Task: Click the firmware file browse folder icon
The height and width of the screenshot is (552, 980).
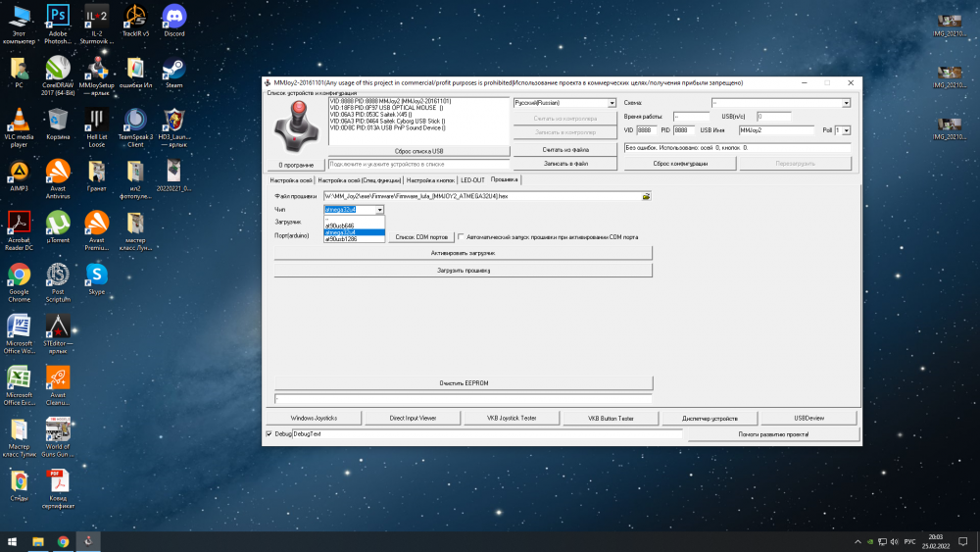Action: [x=646, y=196]
